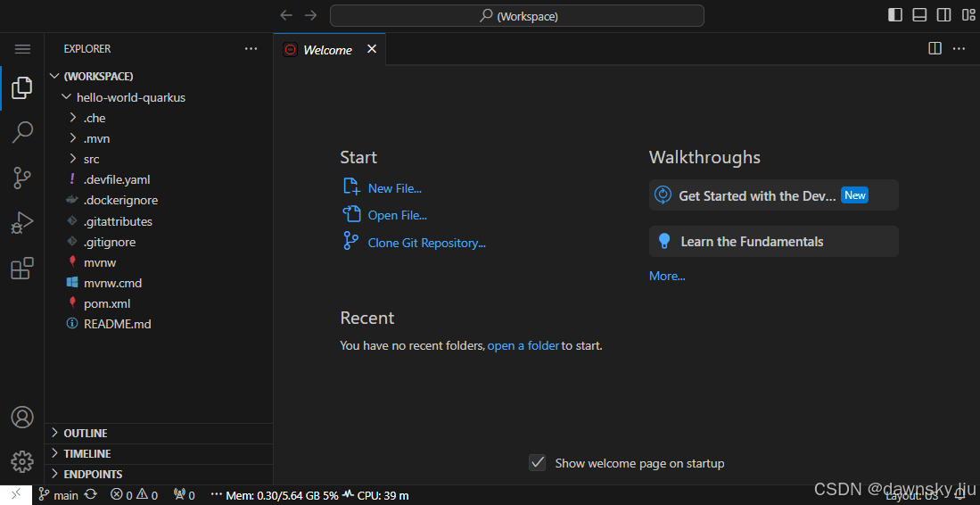The image size is (980, 505).
Task: Open the pom.xml file
Action: 160,303
